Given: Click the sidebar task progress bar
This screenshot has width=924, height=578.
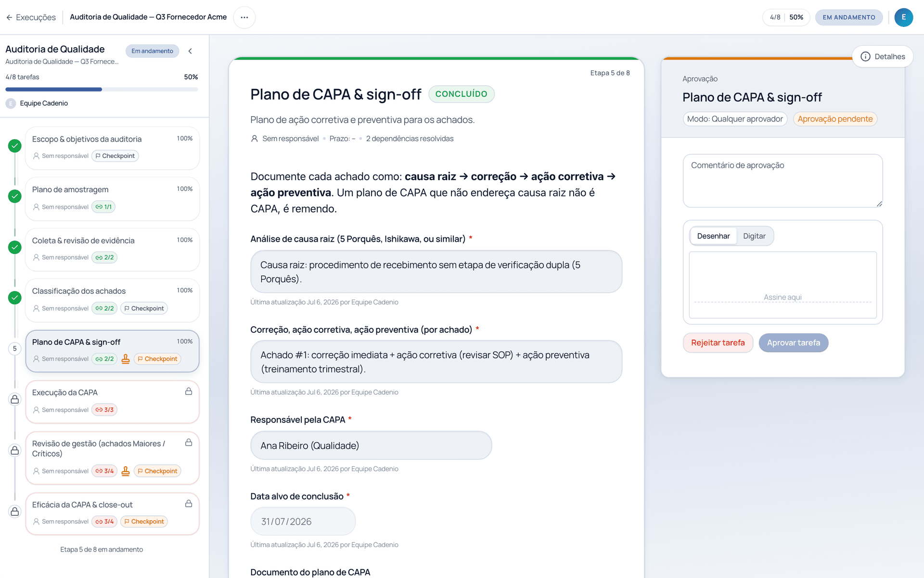Looking at the screenshot, I should click(102, 90).
